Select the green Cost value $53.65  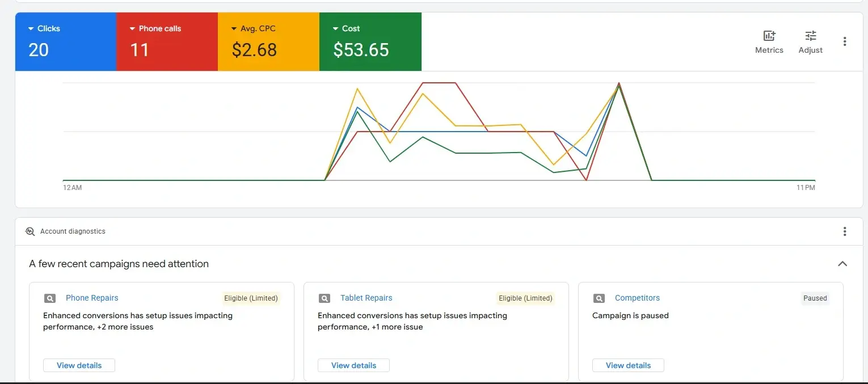pos(361,50)
